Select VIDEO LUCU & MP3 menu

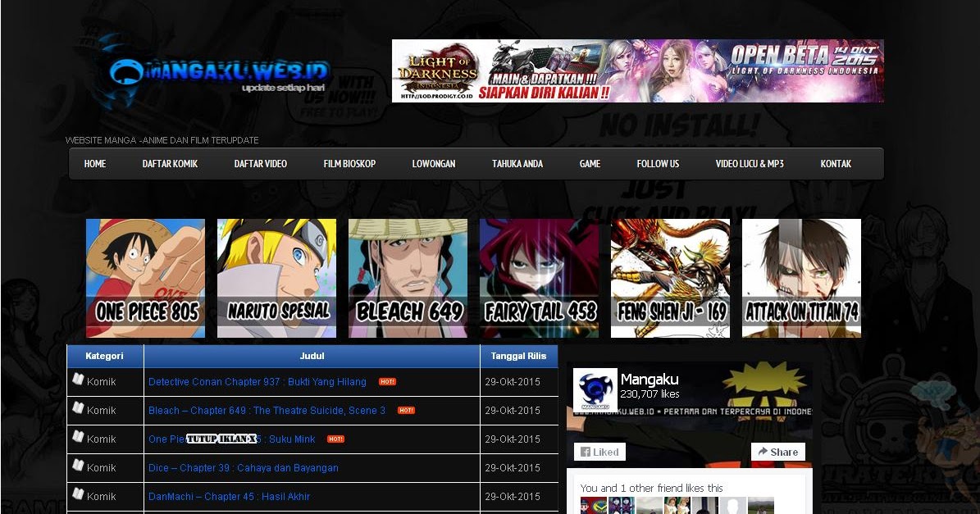click(750, 164)
